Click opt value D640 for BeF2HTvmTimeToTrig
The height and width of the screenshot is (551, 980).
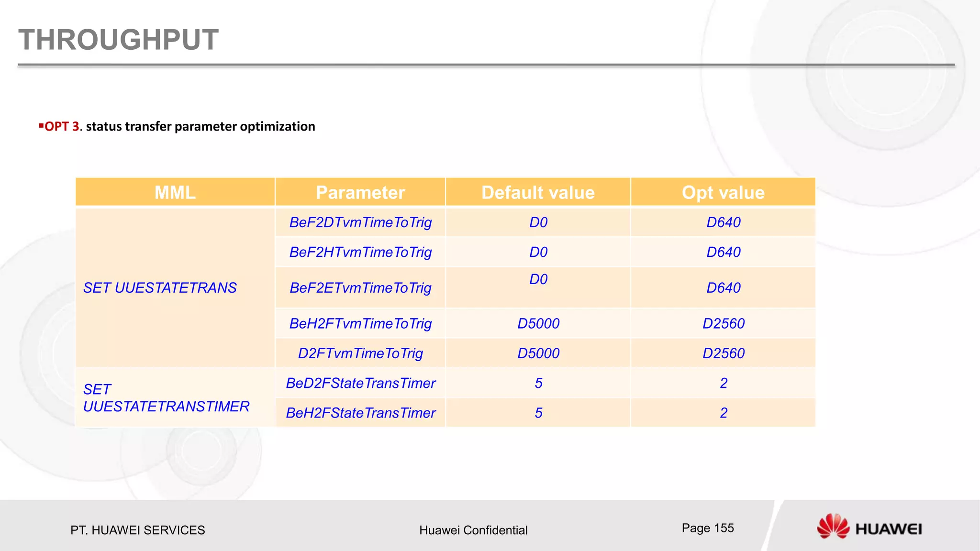723,252
